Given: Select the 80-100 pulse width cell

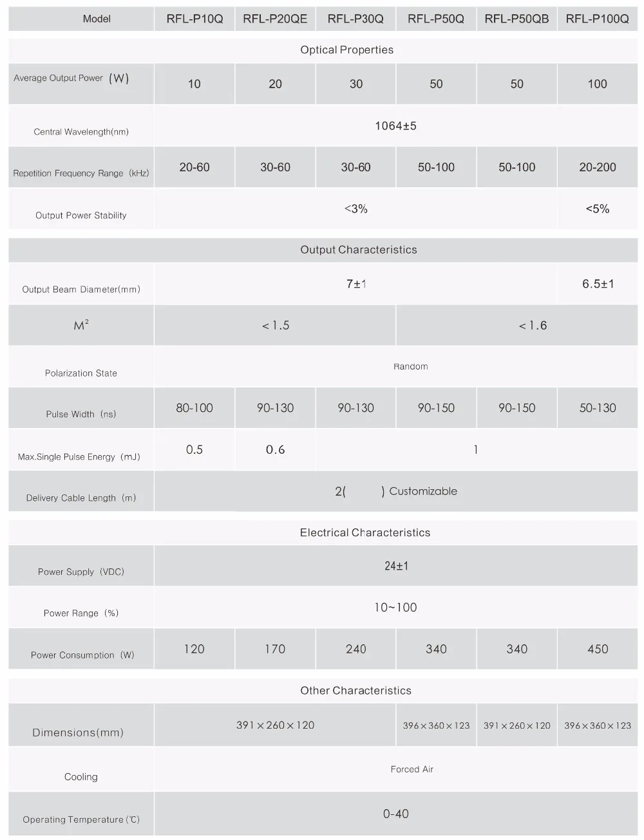Looking at the screenshot, I should (194, 408).
